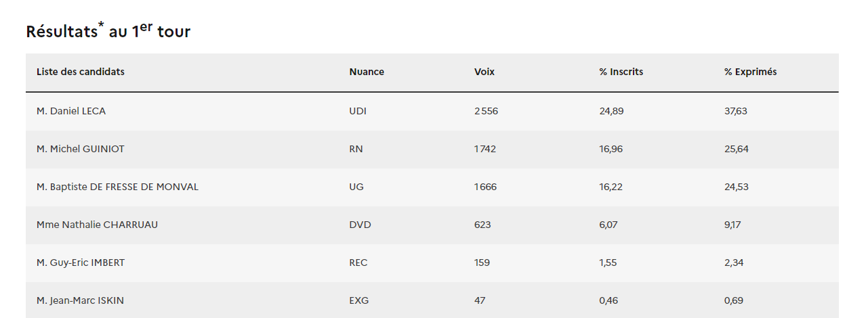Screen dimensions: 868x318
Task: Click the "Voix" column header
Action: pyautogui.click(x=484, y=72)
